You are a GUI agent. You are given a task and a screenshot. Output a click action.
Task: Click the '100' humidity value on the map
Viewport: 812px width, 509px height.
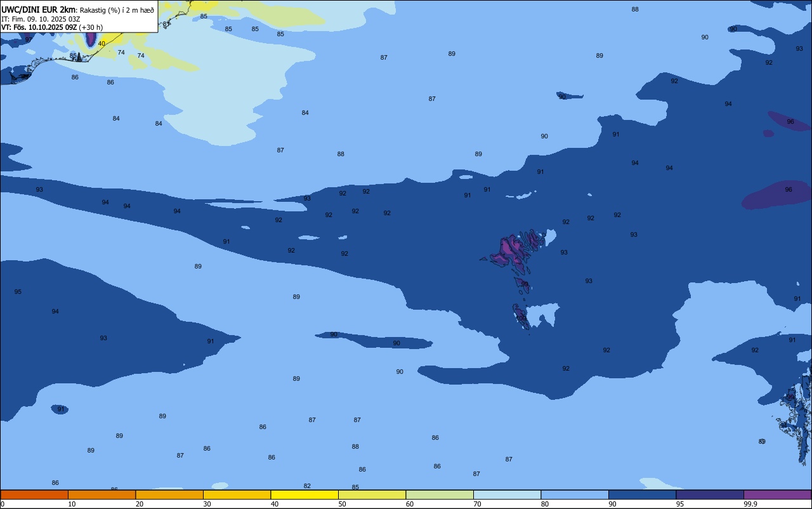pos(521,319)
